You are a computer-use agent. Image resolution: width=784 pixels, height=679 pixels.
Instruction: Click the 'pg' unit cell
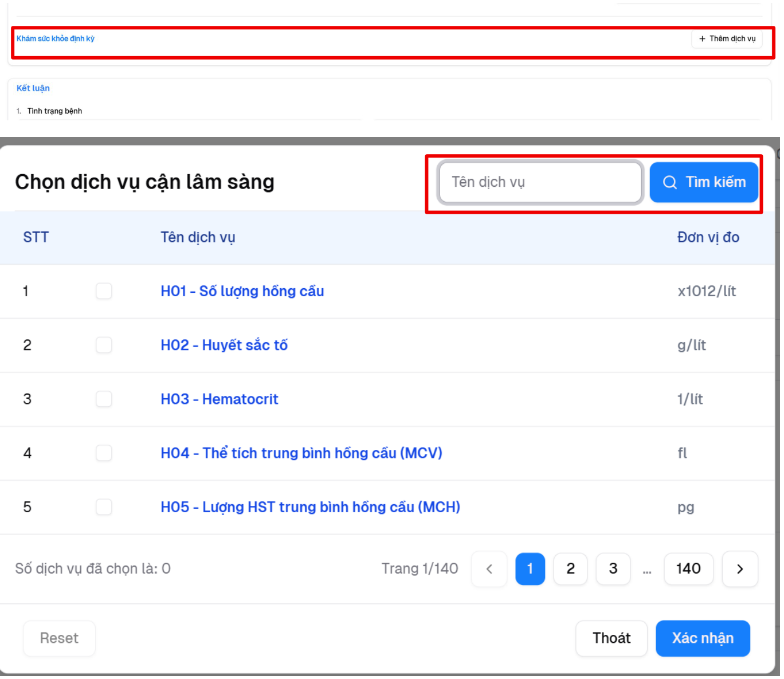(x=685, y=508)
